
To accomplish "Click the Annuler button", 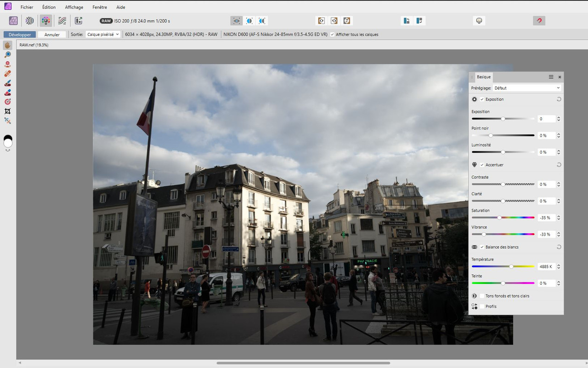I will pos(52,34).
